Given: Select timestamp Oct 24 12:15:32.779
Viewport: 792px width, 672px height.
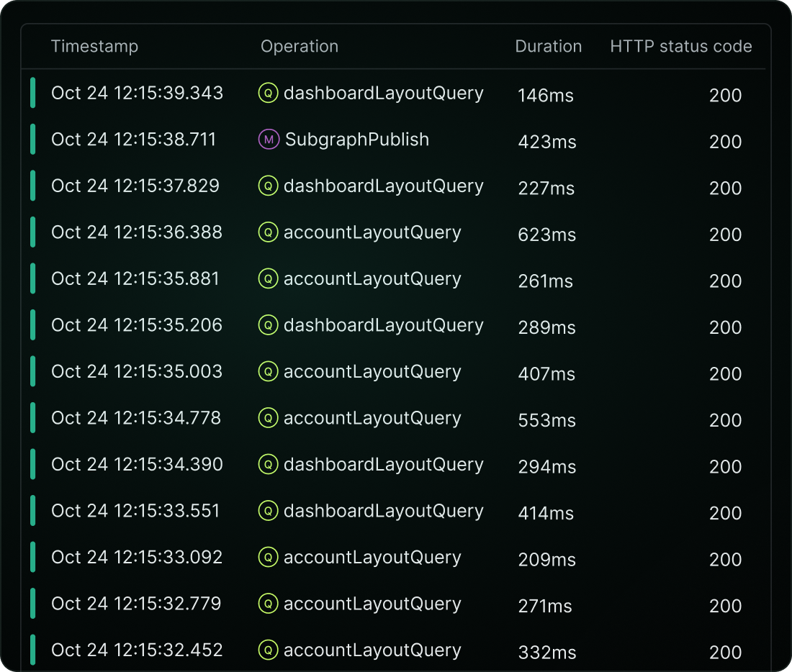Looking at the screenshot, I should click(x=136, y=604).
